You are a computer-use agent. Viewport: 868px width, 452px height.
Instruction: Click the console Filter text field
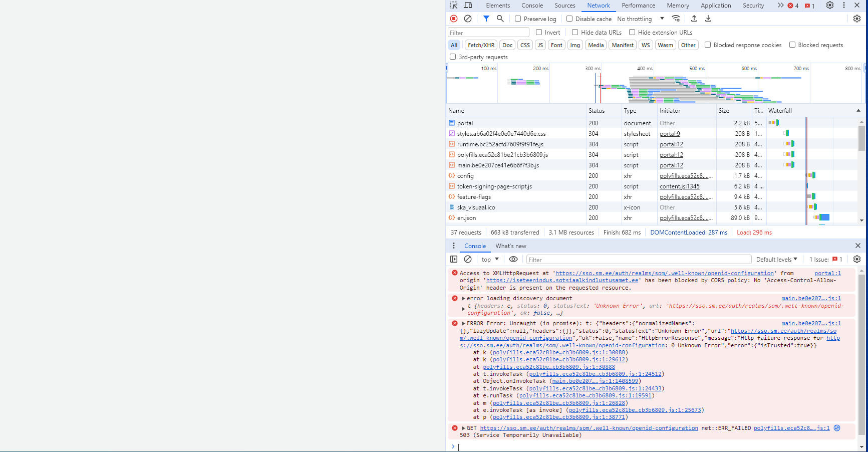click(639, 260)
